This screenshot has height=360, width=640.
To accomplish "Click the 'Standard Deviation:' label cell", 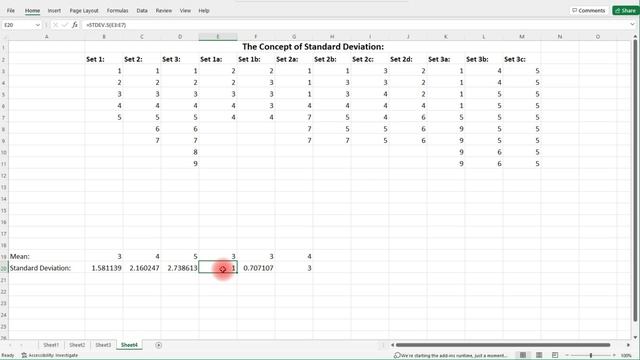I will (47, 268).
